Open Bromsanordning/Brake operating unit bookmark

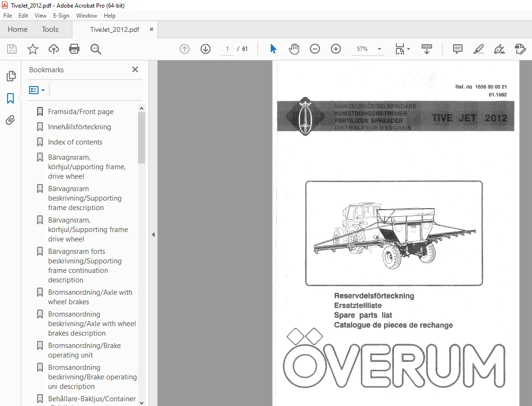(x=84, y=350)
